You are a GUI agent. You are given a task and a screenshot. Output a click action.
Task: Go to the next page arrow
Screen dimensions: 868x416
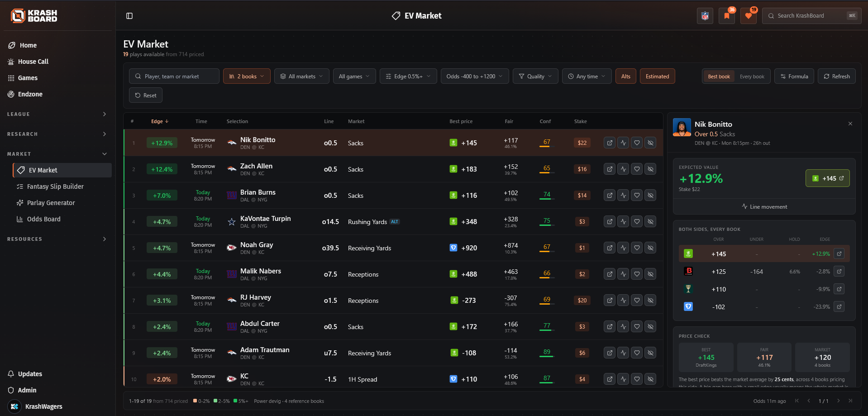(x=838, y=401)
